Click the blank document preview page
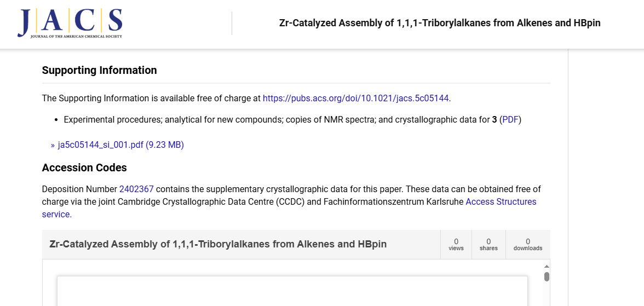Viewport: 644px width, 306px height. [292, 291]
